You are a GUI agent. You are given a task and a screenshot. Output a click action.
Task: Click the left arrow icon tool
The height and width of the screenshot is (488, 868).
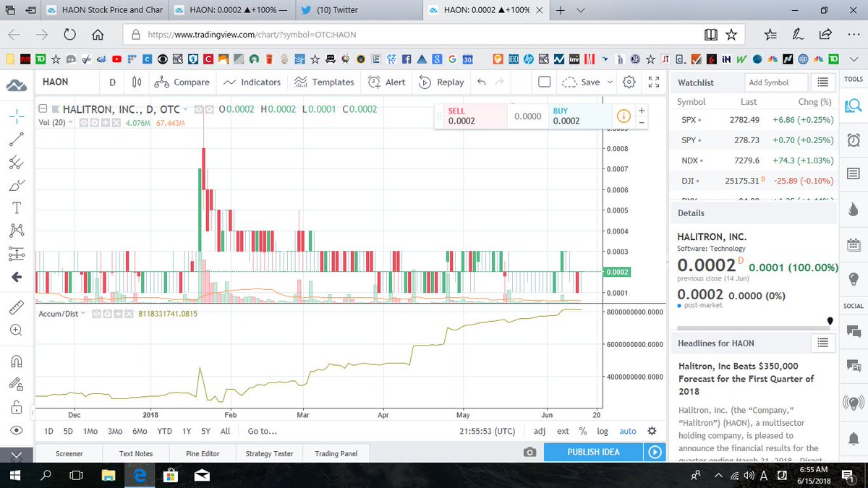click(17, 277)
